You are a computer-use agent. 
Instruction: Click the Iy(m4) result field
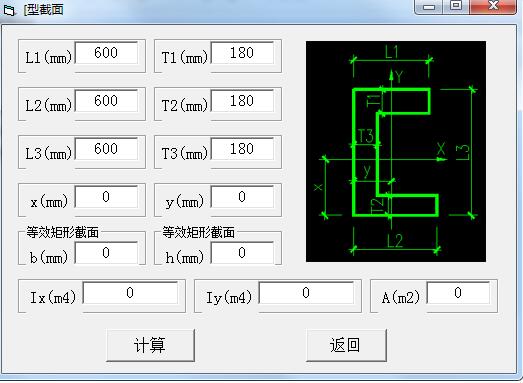[x=307, y=293]
